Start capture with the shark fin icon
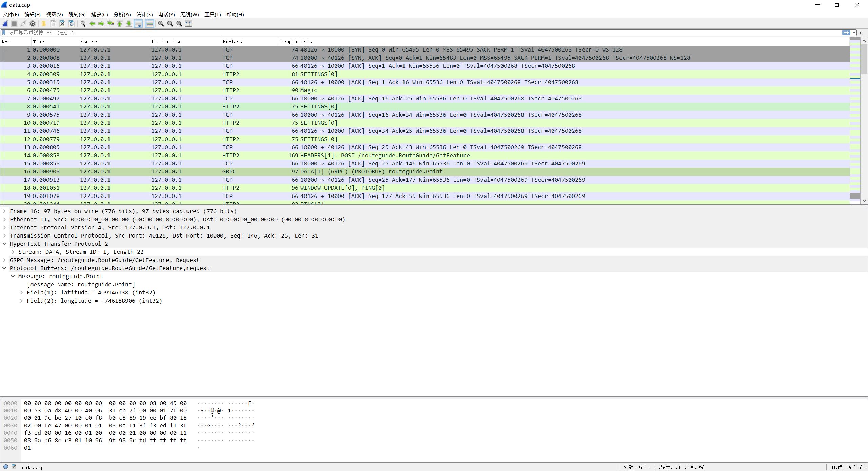This screenshot has width=868, height=471. point(5,24)
